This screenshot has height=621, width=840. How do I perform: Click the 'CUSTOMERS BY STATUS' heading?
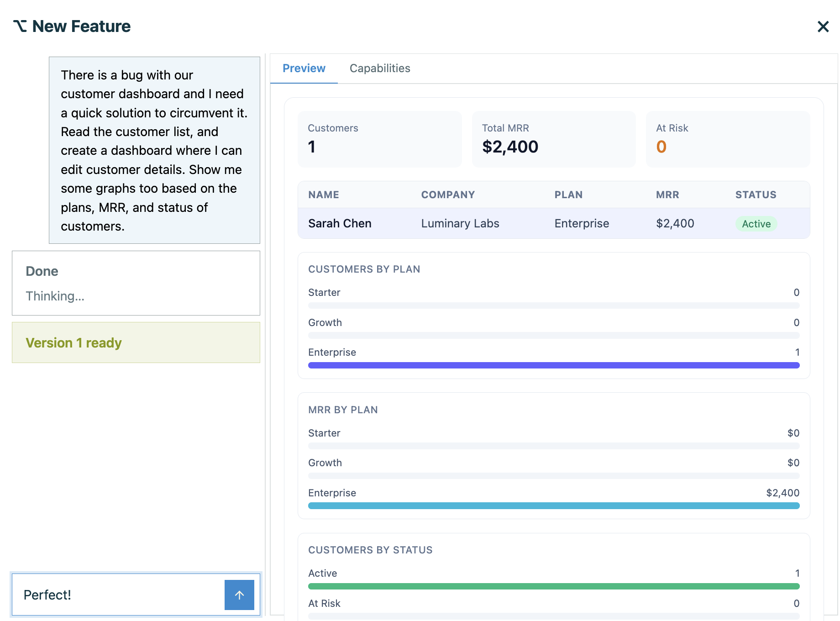pyautogui.click(x=370, y=550)
